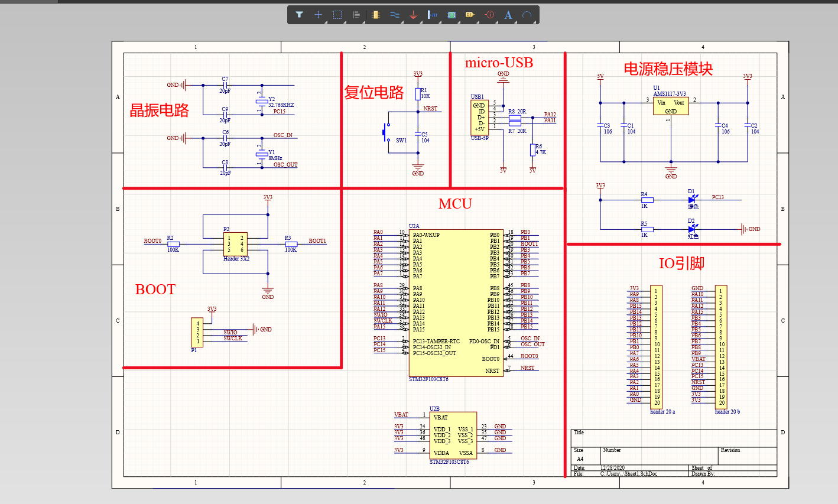Screen dimensions: 838x504
Task: Select the dashed rectangle selection tool
Action: pos(337,15)
